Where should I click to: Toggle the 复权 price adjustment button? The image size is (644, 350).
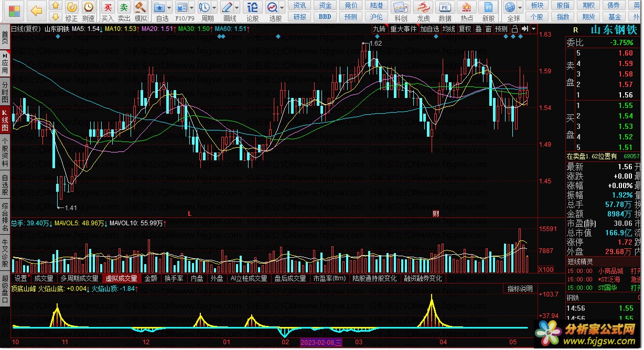click(x=465, y=29)
